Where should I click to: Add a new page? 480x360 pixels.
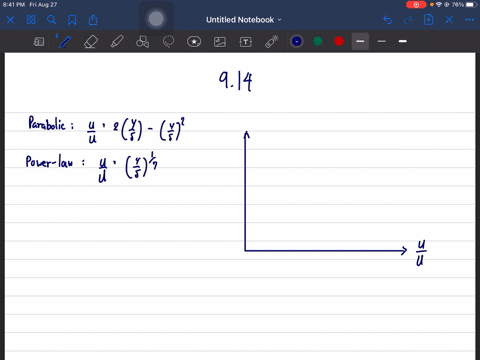pyautogui.click(x=429, y=20)
